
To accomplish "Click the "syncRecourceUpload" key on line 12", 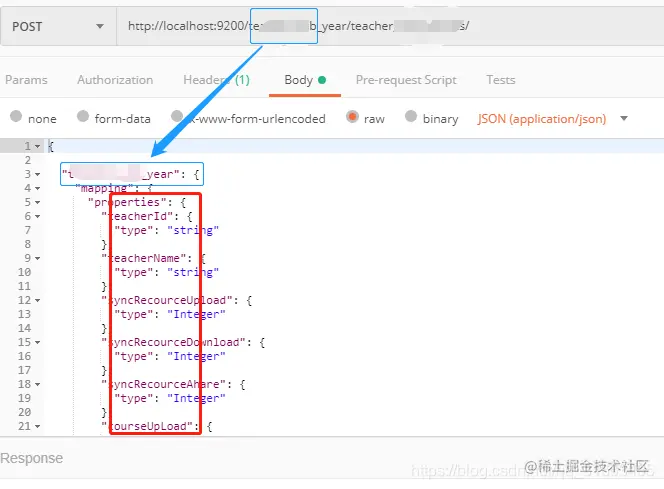I will point(167,301).
